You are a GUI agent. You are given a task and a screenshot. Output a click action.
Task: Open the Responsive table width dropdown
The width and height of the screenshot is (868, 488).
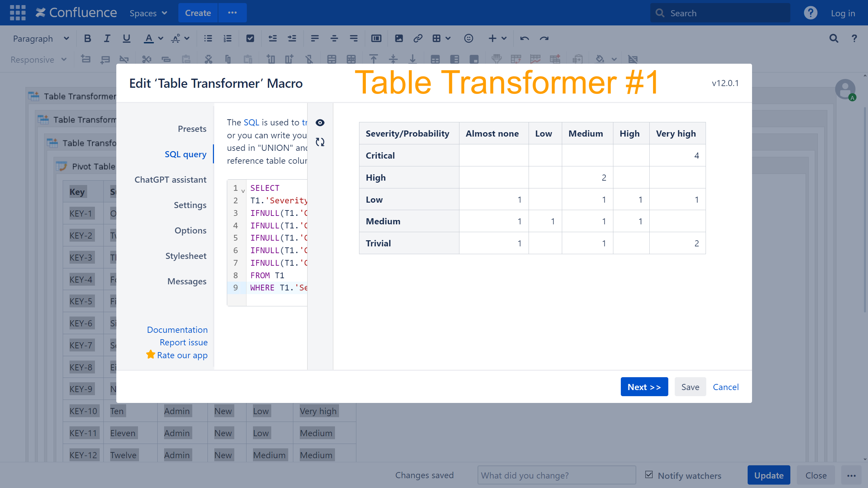click(38, 60)
